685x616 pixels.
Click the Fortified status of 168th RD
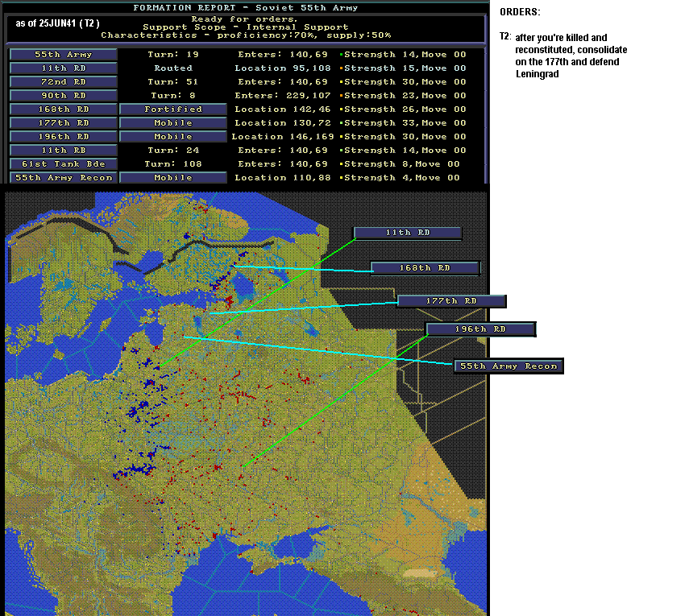click(x=173, y=110)
